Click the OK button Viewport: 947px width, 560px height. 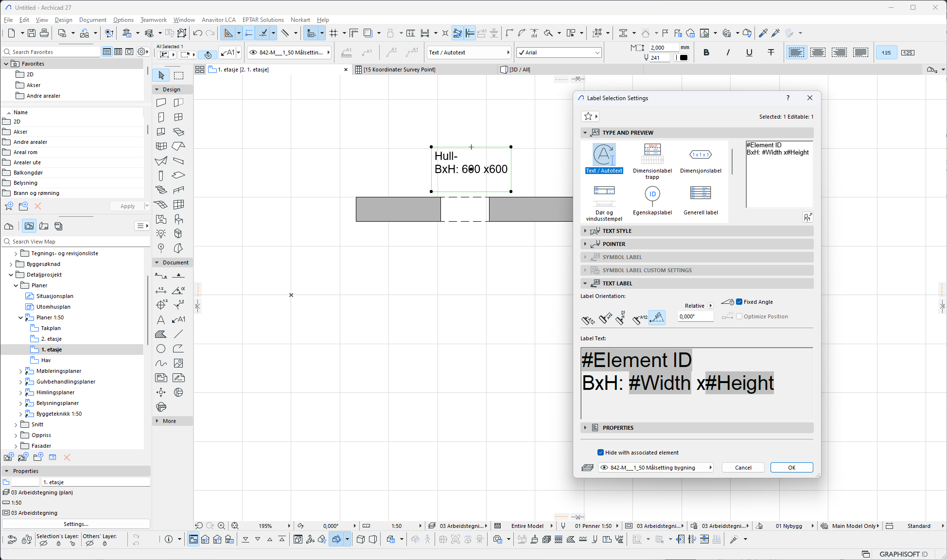[x=791, y=468]
